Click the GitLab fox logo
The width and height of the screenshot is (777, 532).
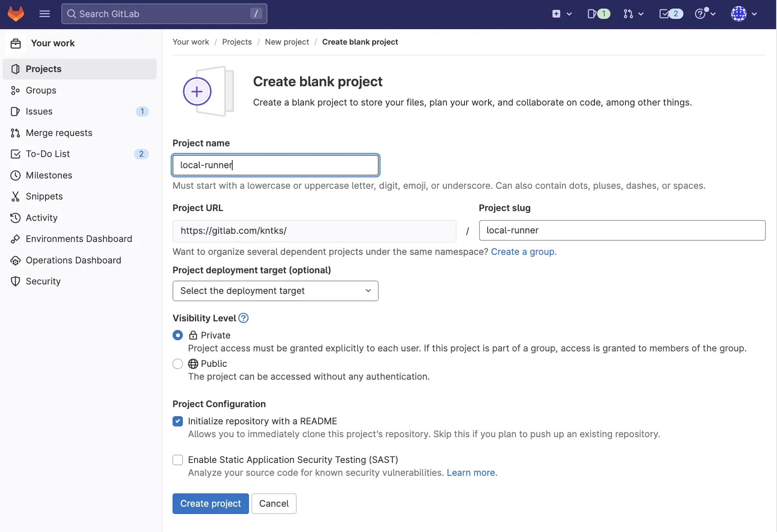pos(16,14)
